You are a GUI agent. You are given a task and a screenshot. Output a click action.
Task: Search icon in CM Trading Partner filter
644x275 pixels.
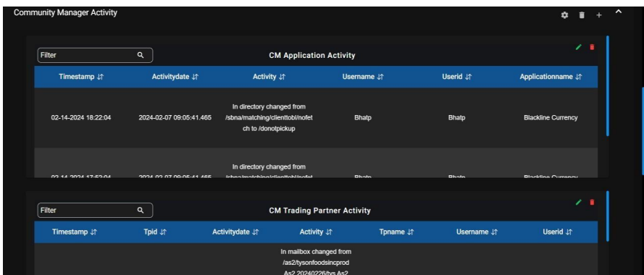[x=141, y=210]
